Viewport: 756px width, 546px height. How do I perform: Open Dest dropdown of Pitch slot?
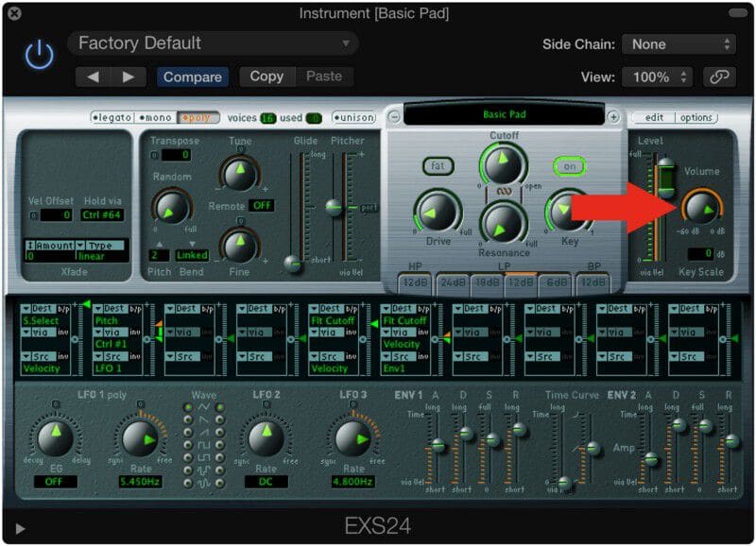[x=111, y=308]
